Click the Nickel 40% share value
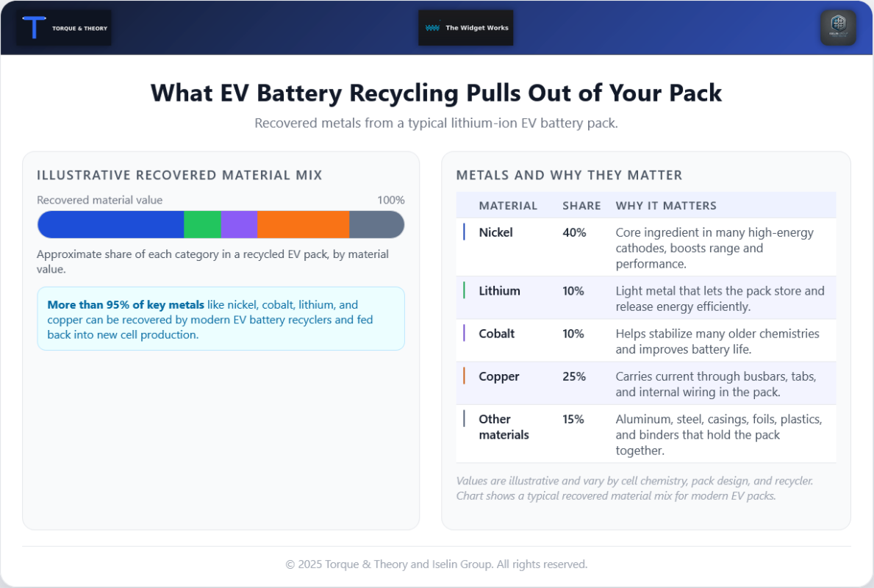Viewport: 874px width, 588px height. point(574,232)
